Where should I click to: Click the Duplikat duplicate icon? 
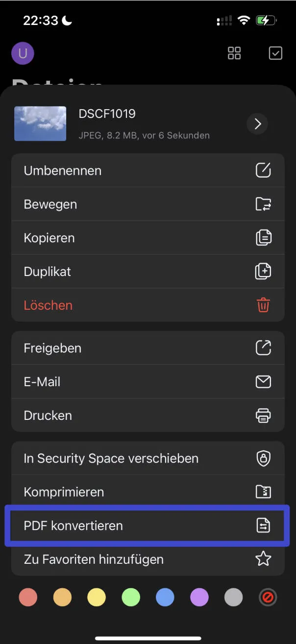pos(264,272)
